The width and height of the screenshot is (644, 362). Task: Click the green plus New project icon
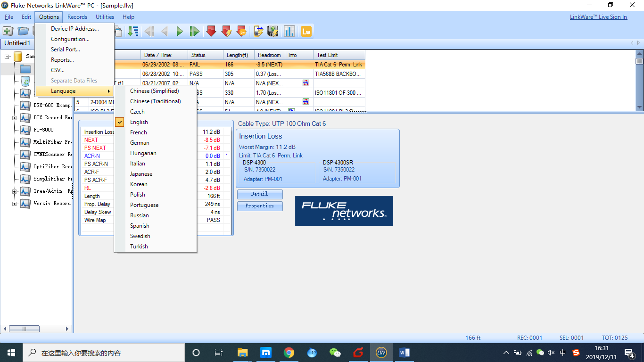tap(8, 31)
